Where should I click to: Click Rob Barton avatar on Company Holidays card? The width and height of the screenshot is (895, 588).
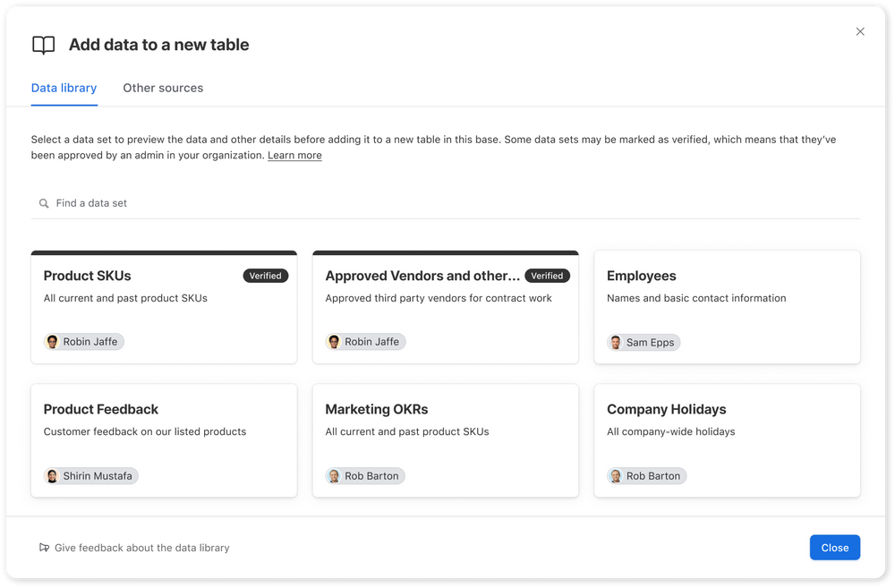tap(616, 475)
